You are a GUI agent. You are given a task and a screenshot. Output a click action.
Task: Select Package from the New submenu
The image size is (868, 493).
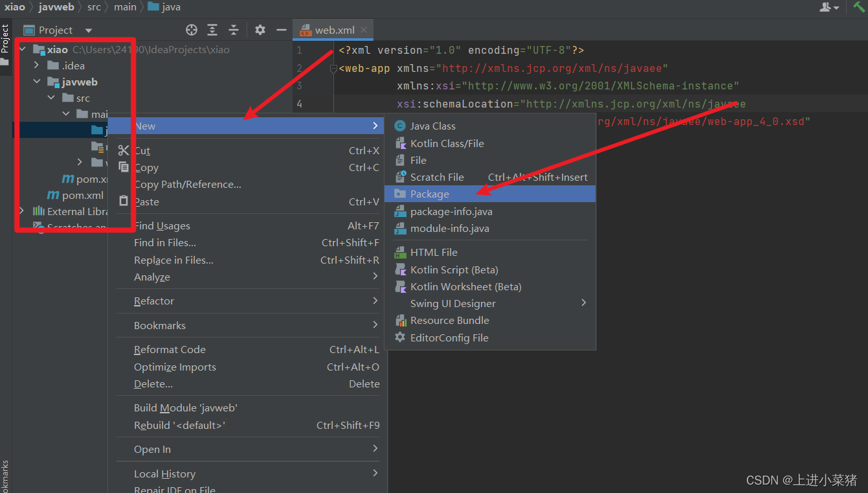429,194
